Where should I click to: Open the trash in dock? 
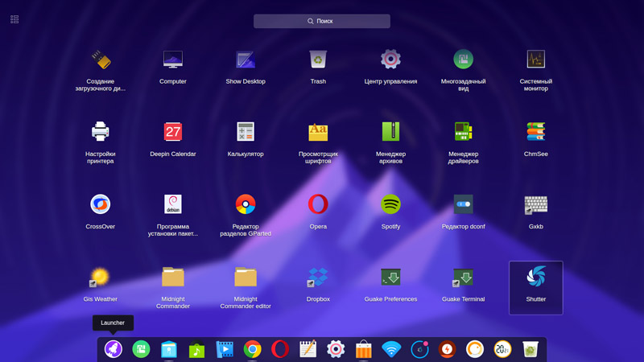(530, 349)
